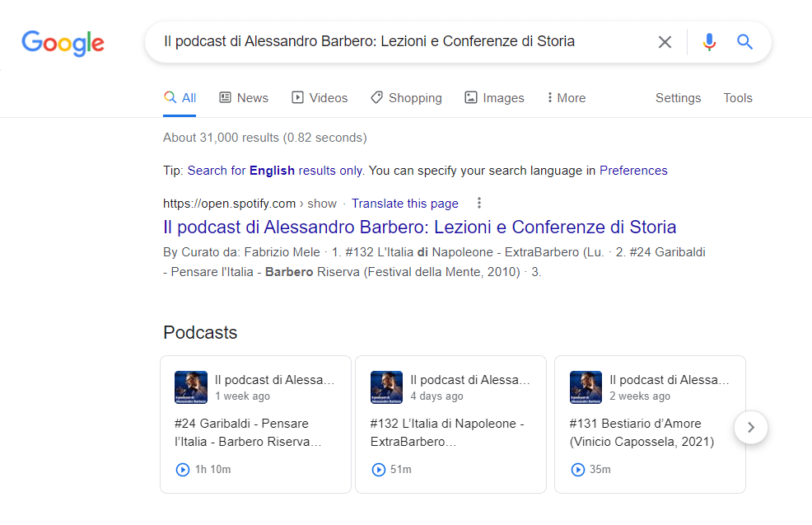Switch to the Videos tab
The height and width of the screenshot is (525, 812).
tap(320, 98)
